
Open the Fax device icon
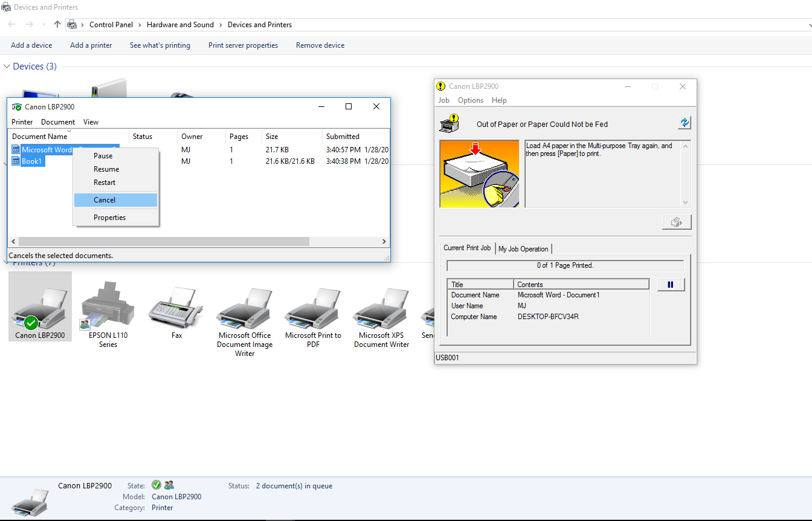tap(176, 306)
